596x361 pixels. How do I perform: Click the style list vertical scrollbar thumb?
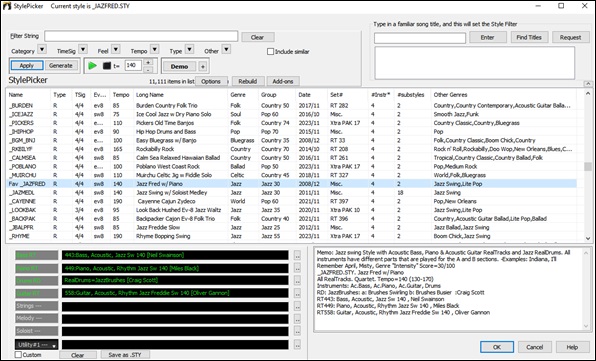pos(588,166)
